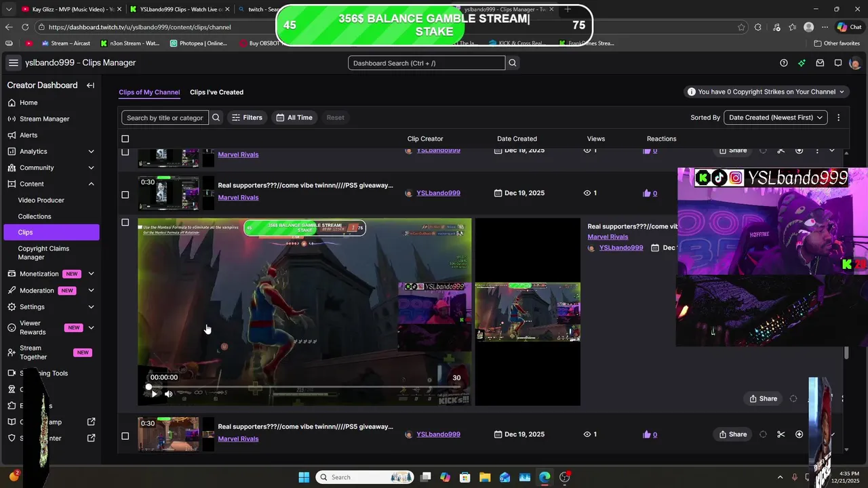
Task: Switch to Clips of My Channel tab
Action: tap(149, 92)
